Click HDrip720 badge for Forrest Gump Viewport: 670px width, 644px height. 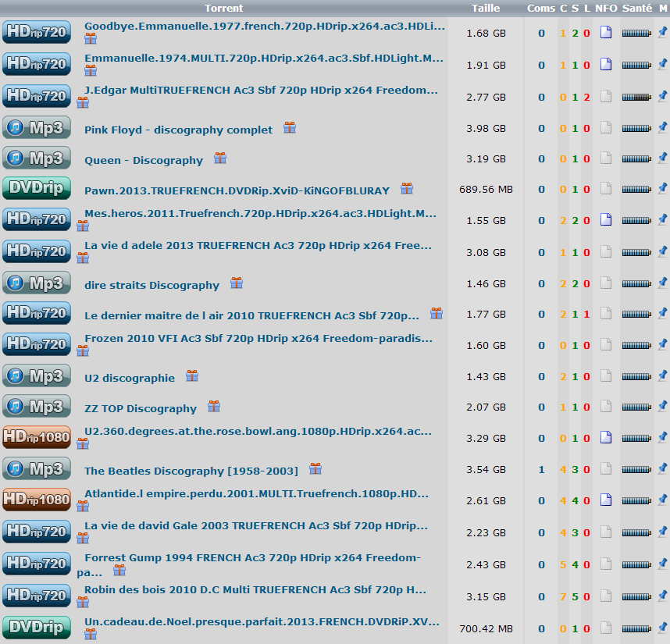coord(37,564)
